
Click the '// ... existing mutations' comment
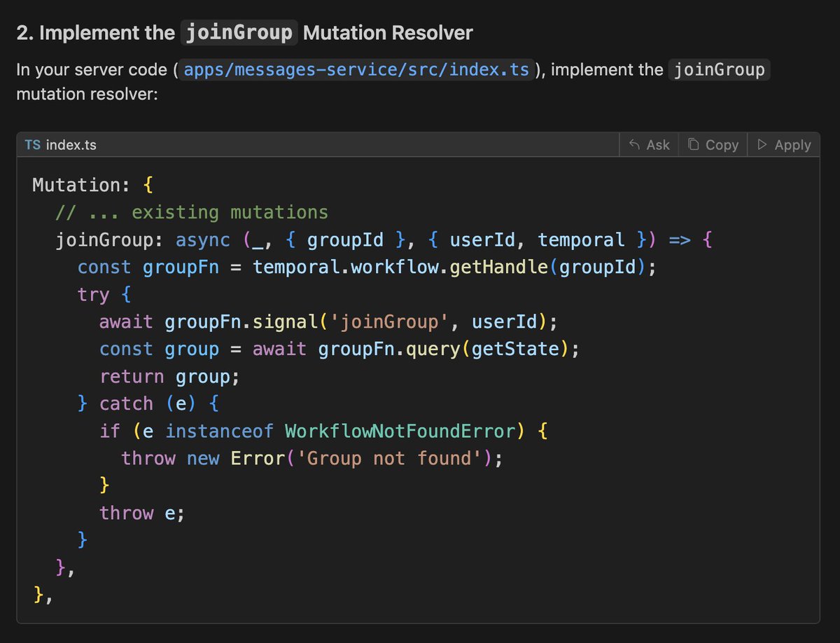pyautogui.click(x=192, y=212)
